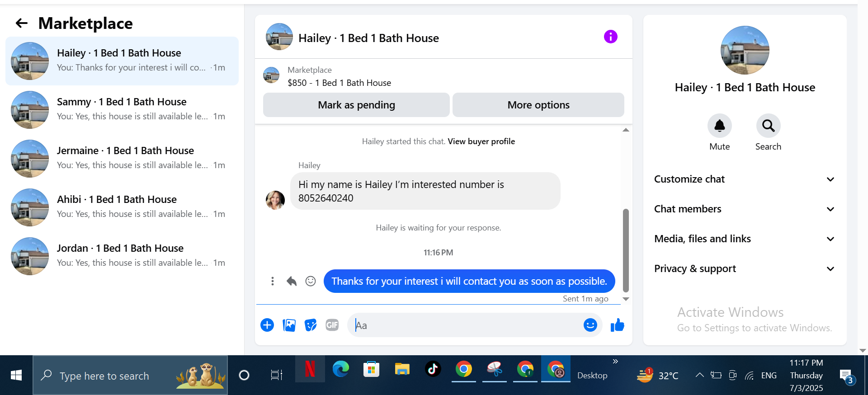Viewport: 868px width, 395px height.
Task: Mute this conversation bell
Action: point(719,126)
